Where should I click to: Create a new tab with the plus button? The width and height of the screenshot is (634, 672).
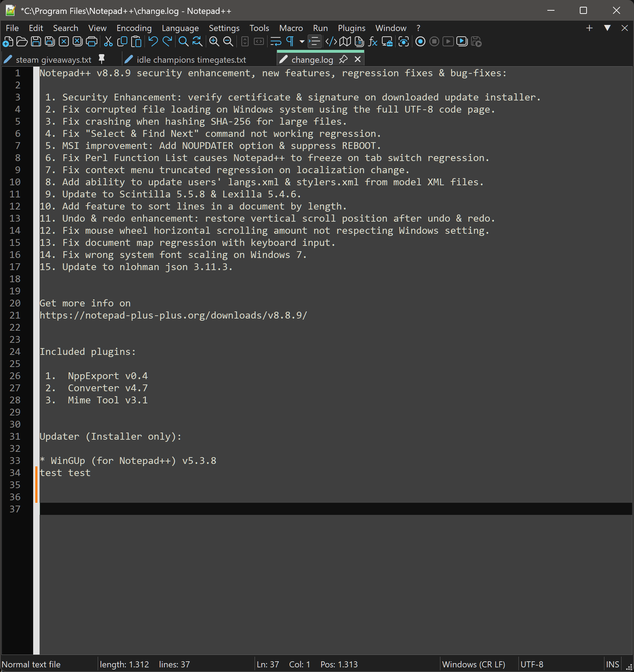tap(589, 28)
